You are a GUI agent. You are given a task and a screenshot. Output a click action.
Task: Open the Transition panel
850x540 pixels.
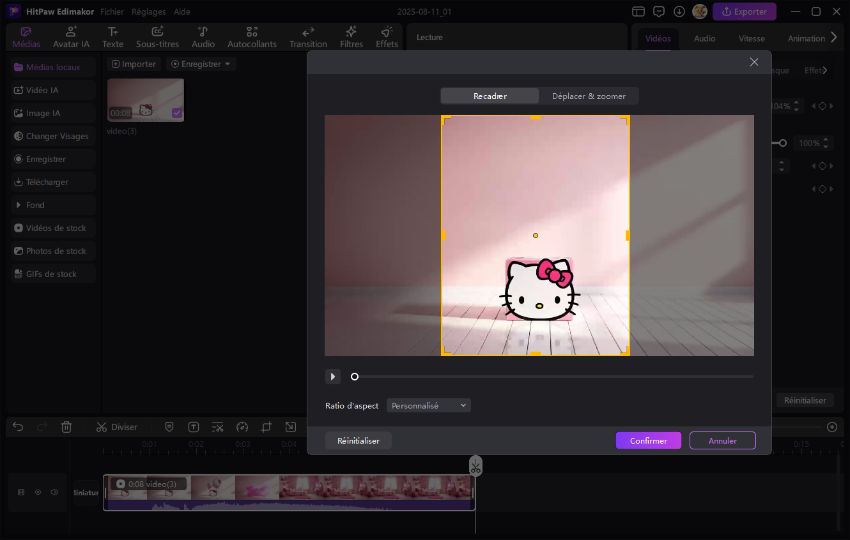coord(308,37)
